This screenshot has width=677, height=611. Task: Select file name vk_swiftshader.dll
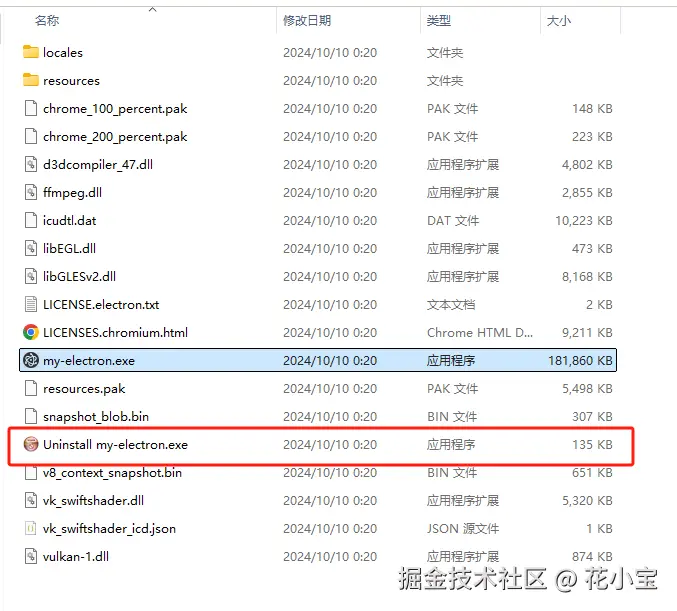93,500
